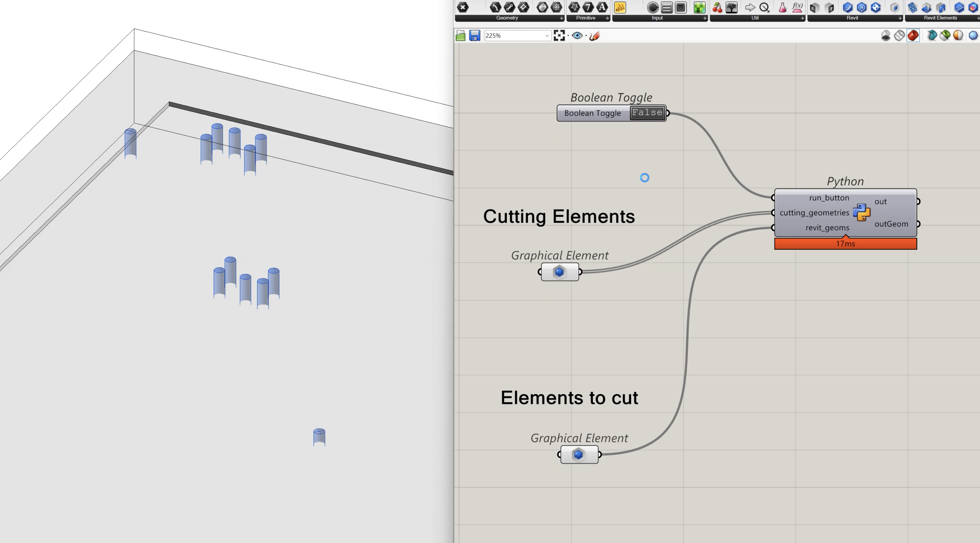Switch to red shaded preview mode
The width and height of the screenshot is (980, 543).
[x=913, y=36]
